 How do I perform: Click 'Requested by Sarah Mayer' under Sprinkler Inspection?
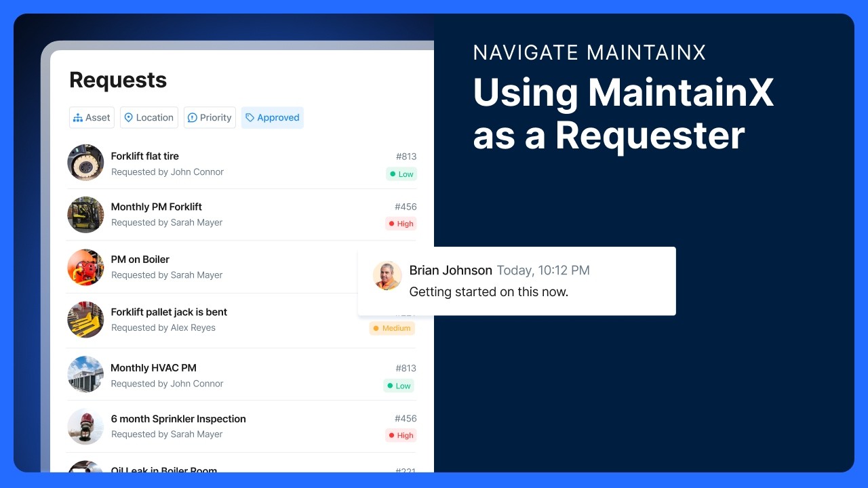coord(167,434)
